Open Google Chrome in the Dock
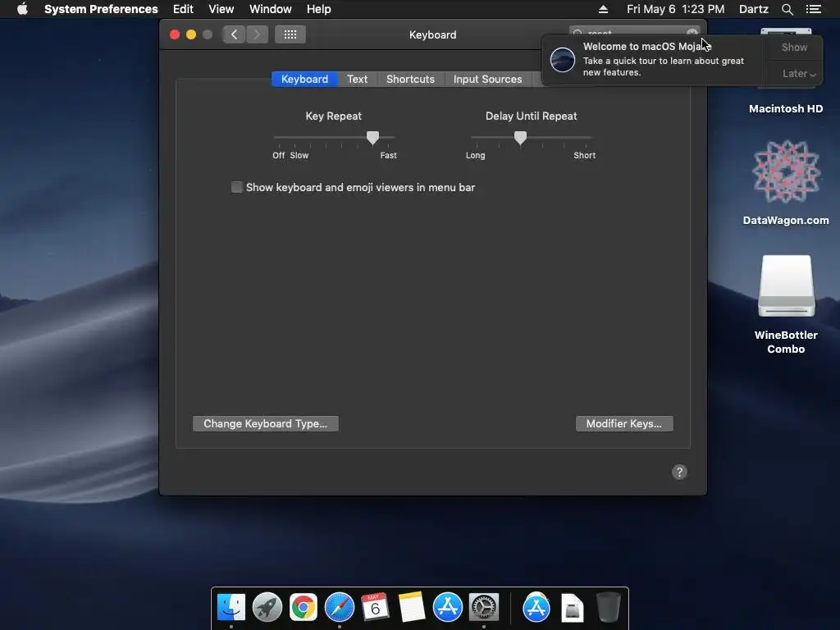 click(304, 607)
